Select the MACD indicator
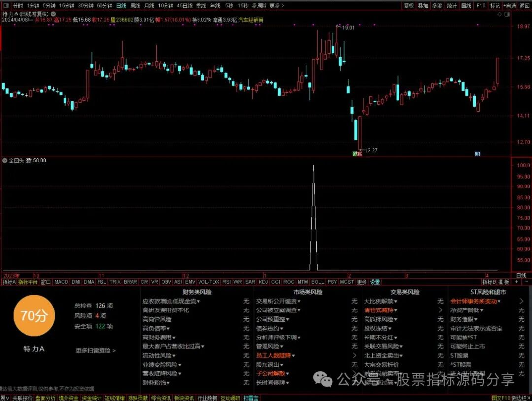Screen dimensions: 532x401 point(61,282)
